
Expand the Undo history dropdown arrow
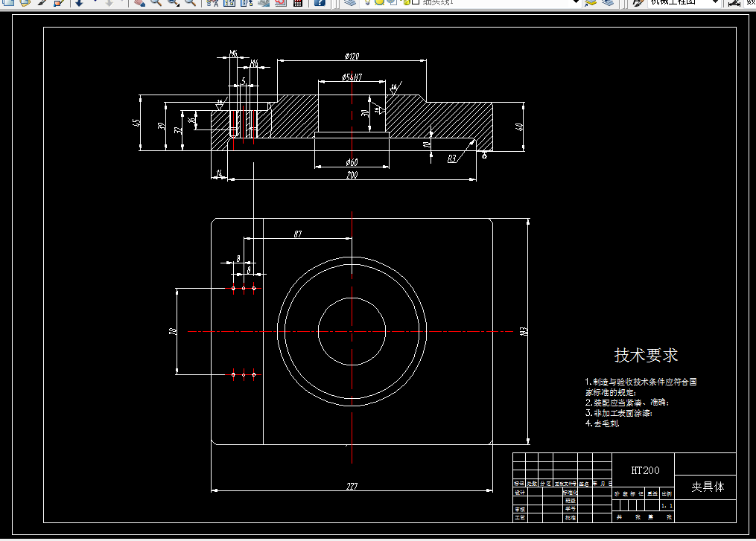point(95,2)
